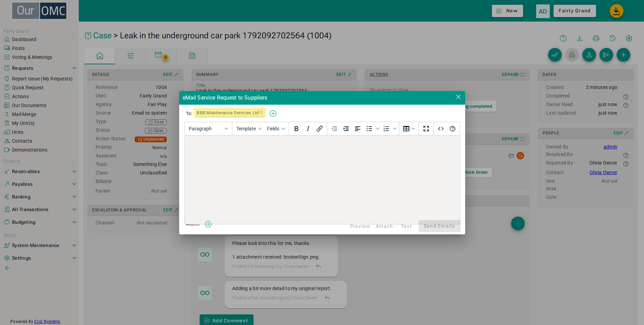Open Dashboard in the sidebar

point(24,39)
